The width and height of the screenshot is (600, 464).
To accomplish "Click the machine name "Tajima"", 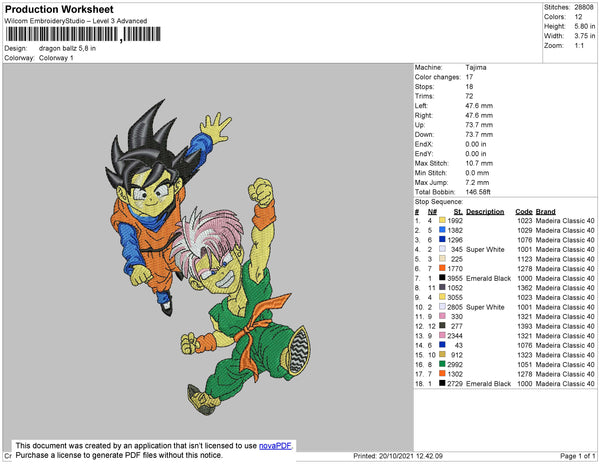I will point(476,67).
